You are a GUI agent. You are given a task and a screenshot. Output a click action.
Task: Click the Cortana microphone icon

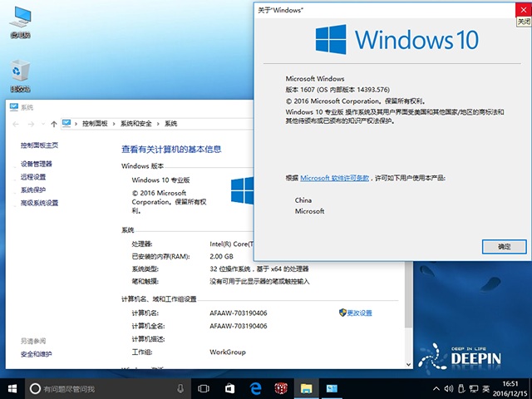tap(180, 388)
